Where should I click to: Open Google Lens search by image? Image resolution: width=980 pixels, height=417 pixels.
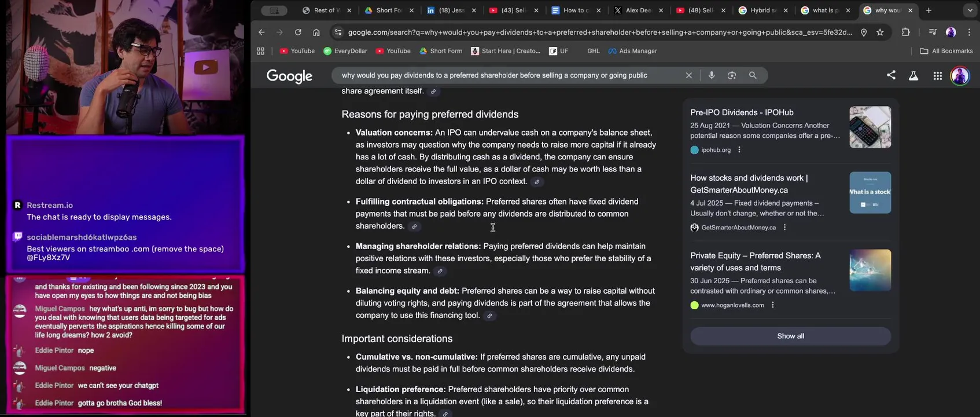pos(732,75)
